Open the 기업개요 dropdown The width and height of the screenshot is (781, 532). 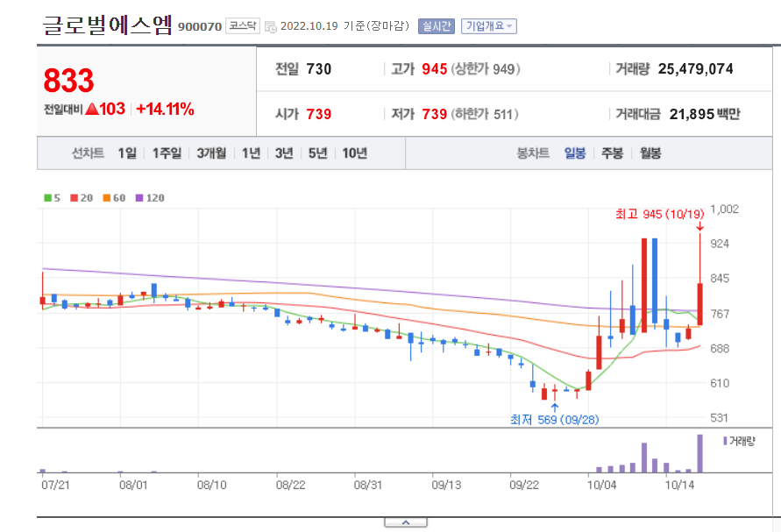click(x=488, y=26)
